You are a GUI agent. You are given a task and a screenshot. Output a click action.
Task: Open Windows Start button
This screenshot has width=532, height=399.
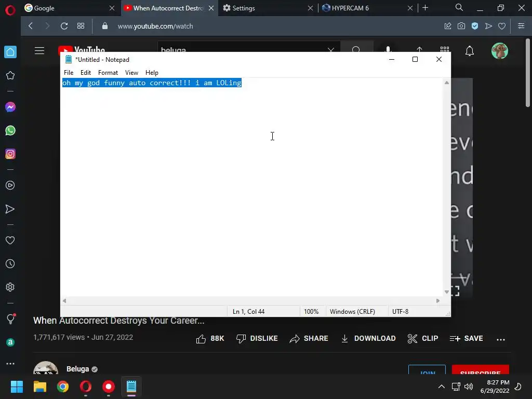pos(17,387)
